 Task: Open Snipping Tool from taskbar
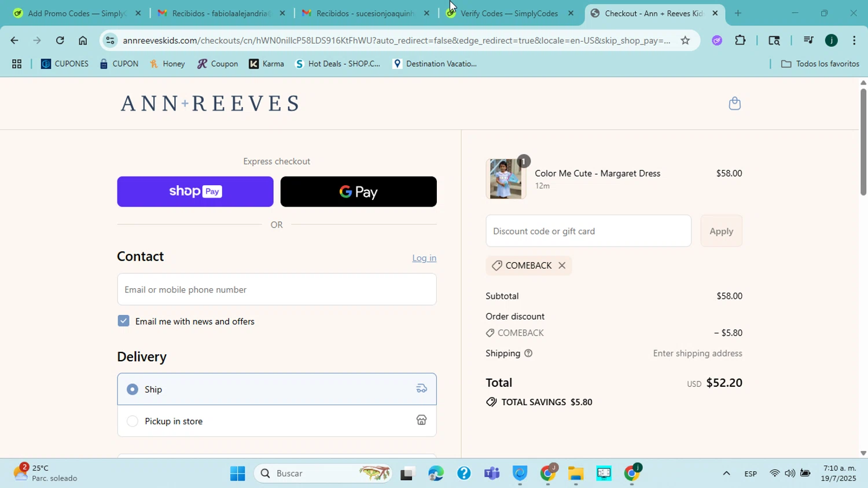(604, 474)
